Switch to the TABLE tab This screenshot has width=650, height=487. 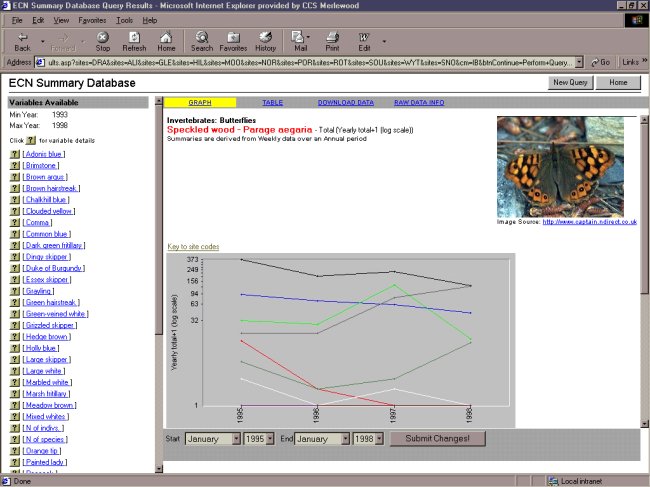pos(272,102)
